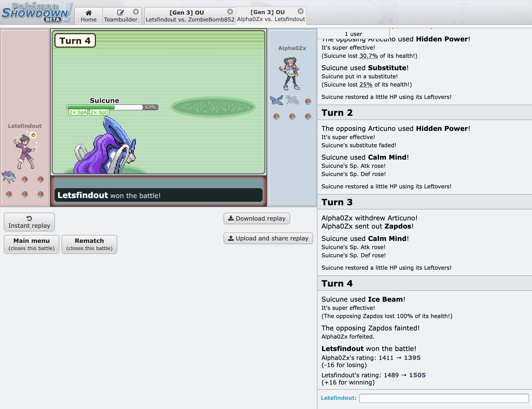Screen dimensions: 532x409
Task: Click Download replay button
Action: click(x=257, y=218)
